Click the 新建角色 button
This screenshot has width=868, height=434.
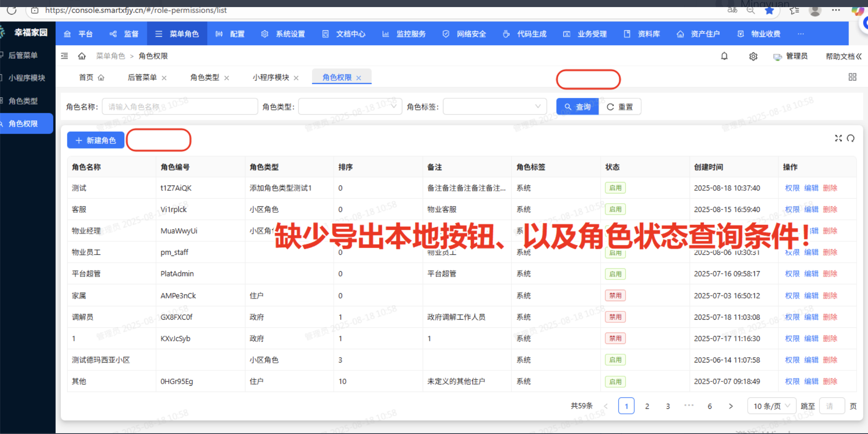[x=96, y=140]
